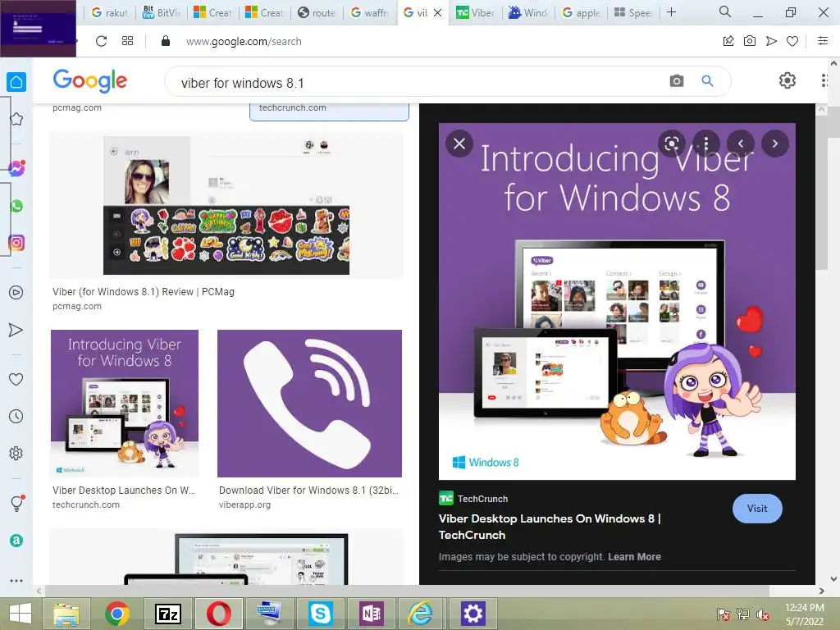This screenshot has height=630, width=840.
Task: Open Settings gear in the Opera sidebar
Action: (x=16, y=453)
